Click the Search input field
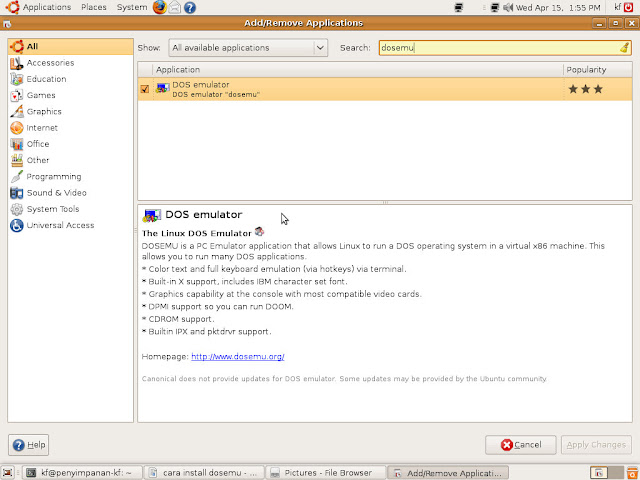The height and width of the screenshot is (480, 640). point(505,48)
